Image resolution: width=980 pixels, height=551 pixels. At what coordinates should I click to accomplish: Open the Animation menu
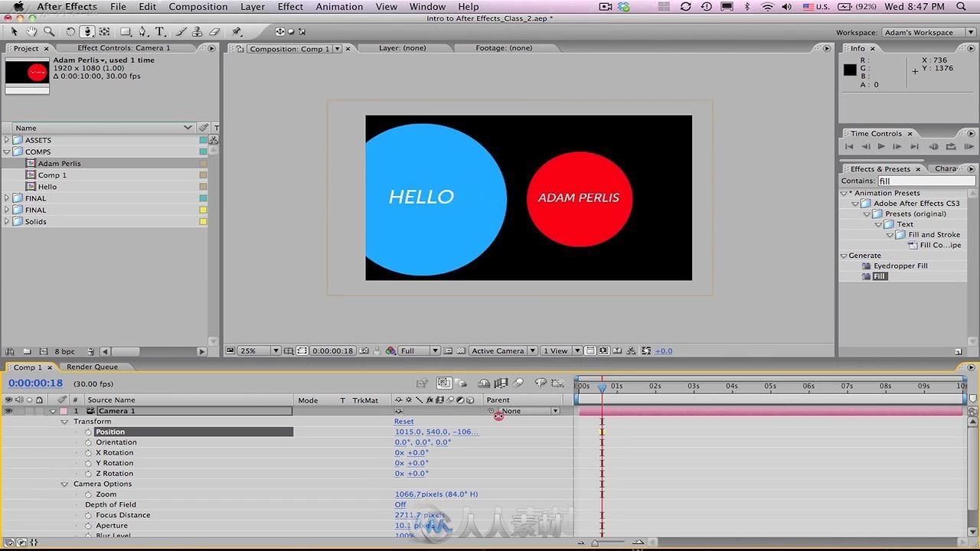point(339,7)
